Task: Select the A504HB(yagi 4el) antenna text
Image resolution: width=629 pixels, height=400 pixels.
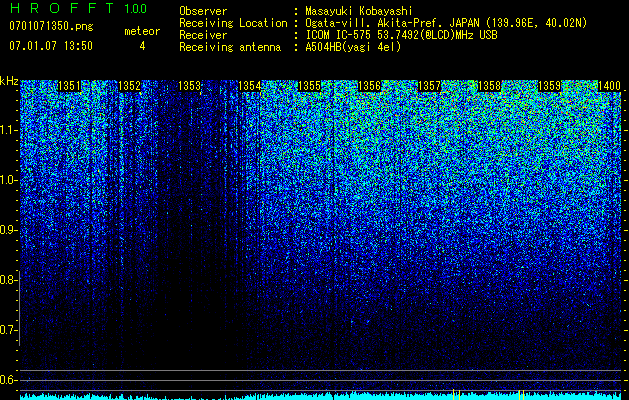Action: click(x=353, y=47)
